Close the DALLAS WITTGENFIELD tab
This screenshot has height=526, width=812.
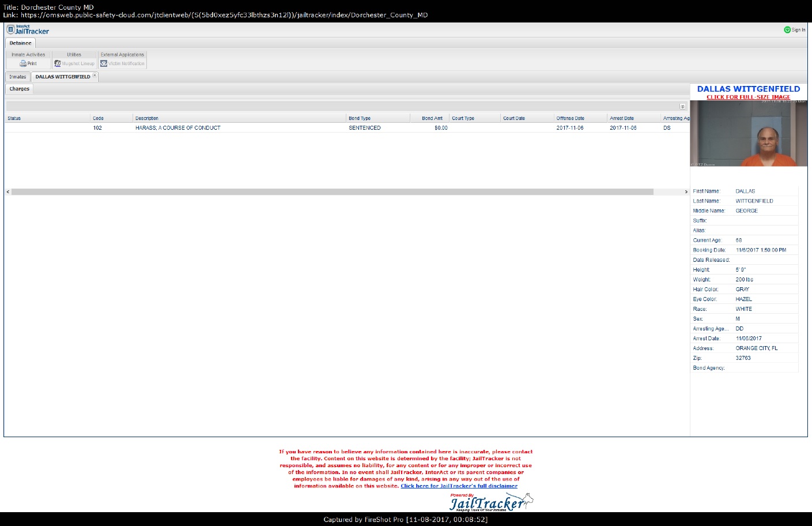pos(95,76)
